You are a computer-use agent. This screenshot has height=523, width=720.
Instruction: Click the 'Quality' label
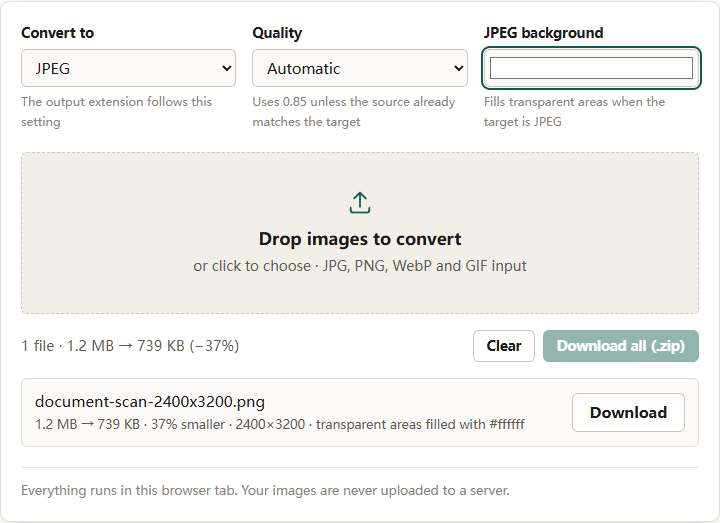coord(277,33)
